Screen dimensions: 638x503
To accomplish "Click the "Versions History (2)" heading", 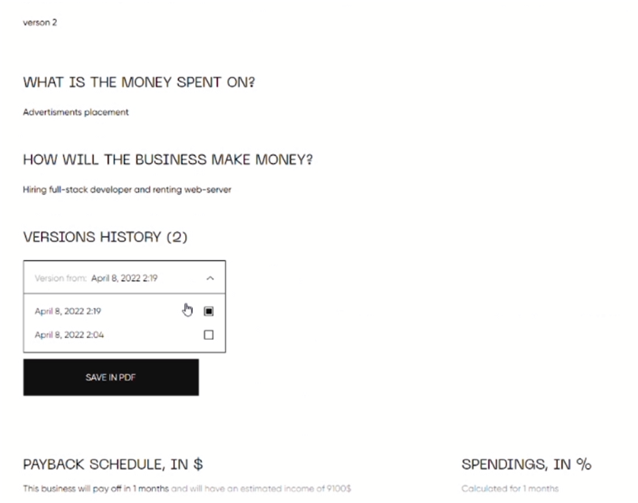I will (105, 237).
